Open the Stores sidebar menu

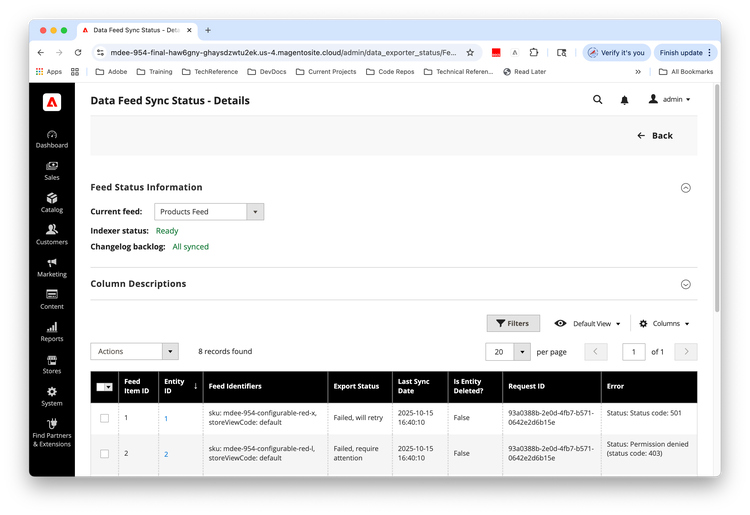tap(52, 364)
